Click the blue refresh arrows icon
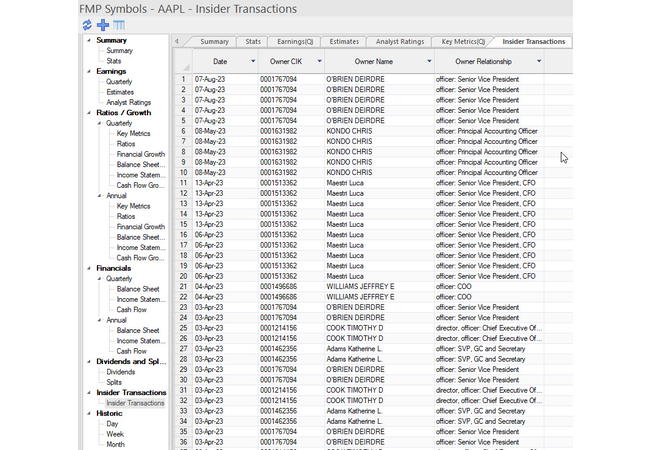 tap(87, 25)
